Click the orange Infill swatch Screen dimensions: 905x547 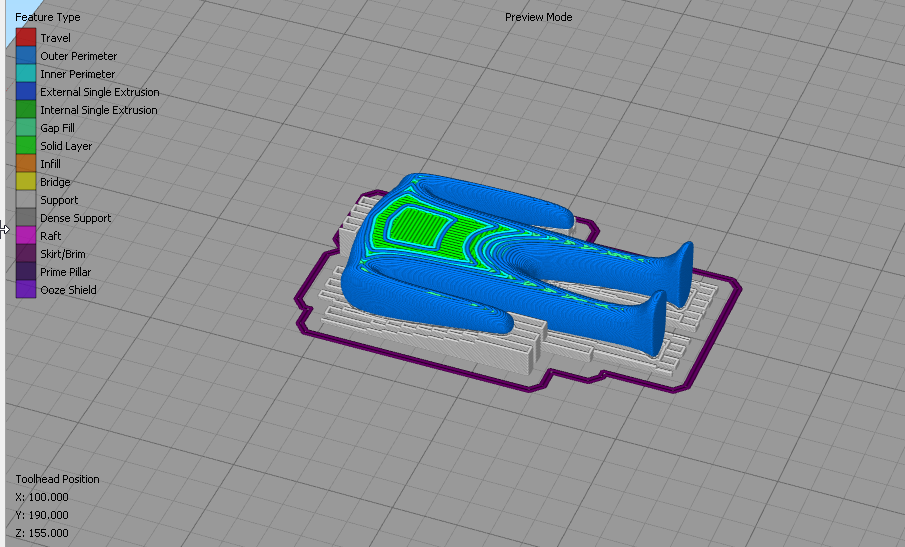tap(26, 163)
